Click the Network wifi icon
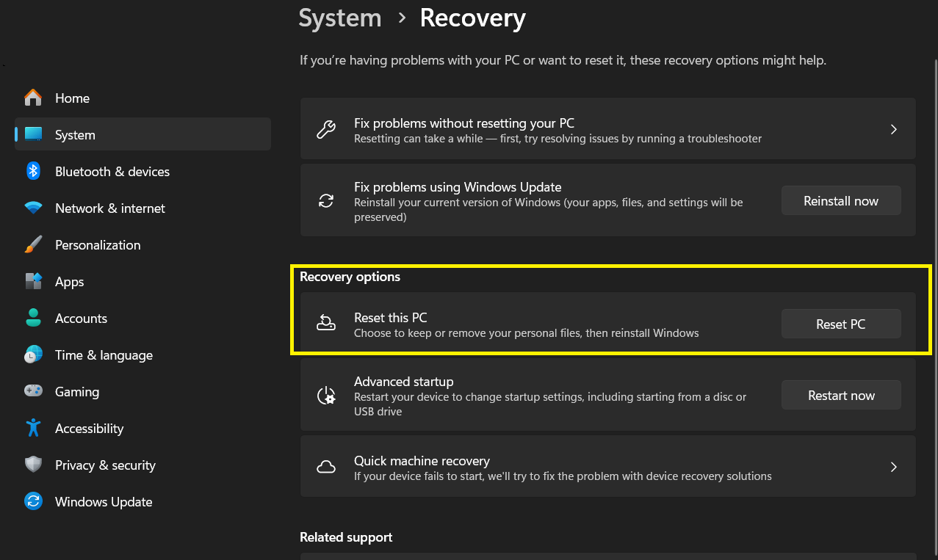 33,208
